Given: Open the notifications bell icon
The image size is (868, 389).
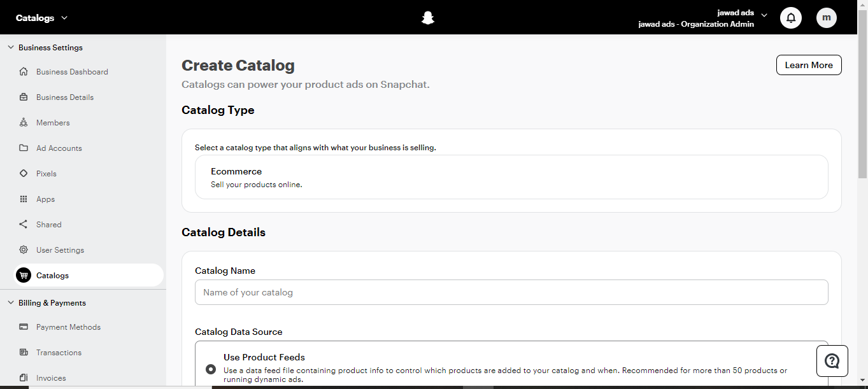Looking at the screenshot, I should click(x=791, y=18).
